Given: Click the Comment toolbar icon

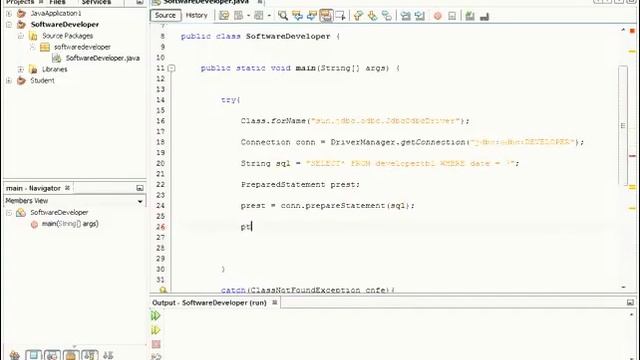Looking at the screenshot, I should click(470, 16).
